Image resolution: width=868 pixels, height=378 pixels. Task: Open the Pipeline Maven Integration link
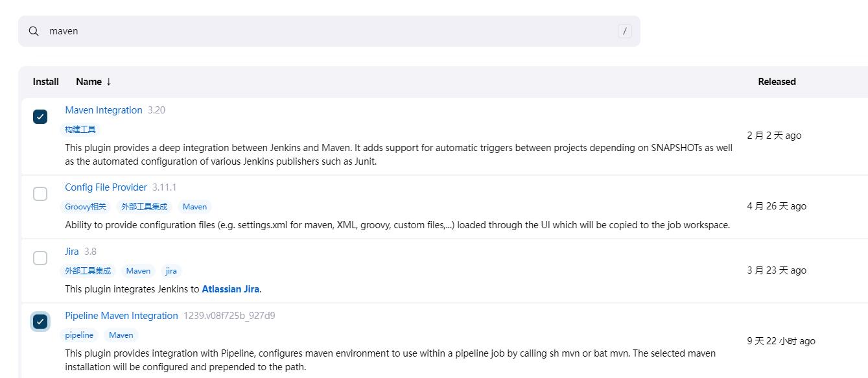tap(121, 316)
